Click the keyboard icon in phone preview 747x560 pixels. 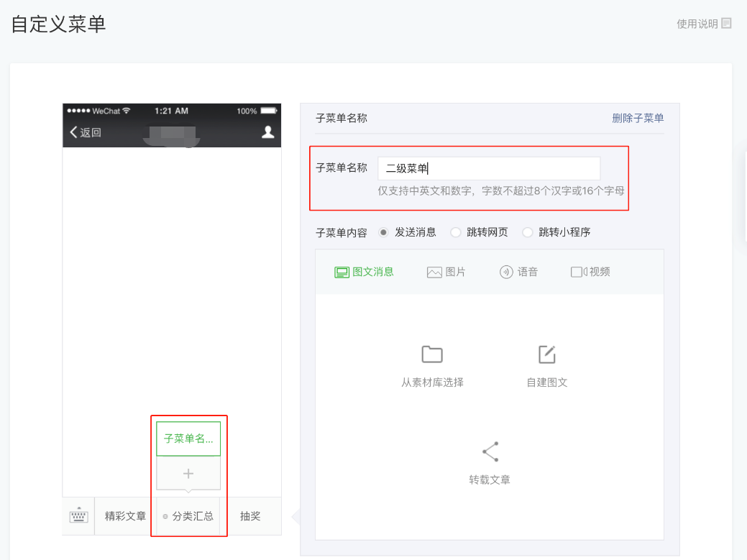[x=78, y=516]
